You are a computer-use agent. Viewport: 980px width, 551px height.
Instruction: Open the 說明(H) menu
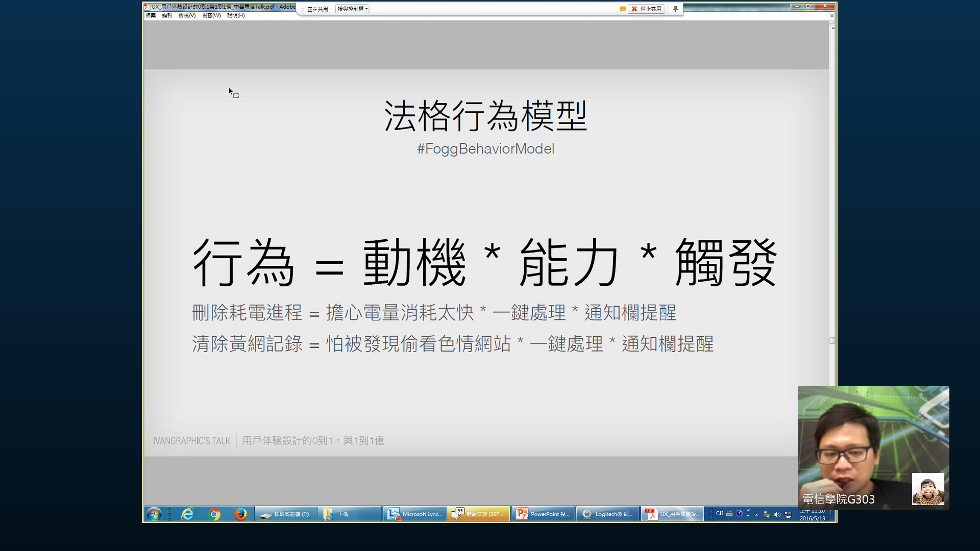pyautogui.click(x=236, y=15)
